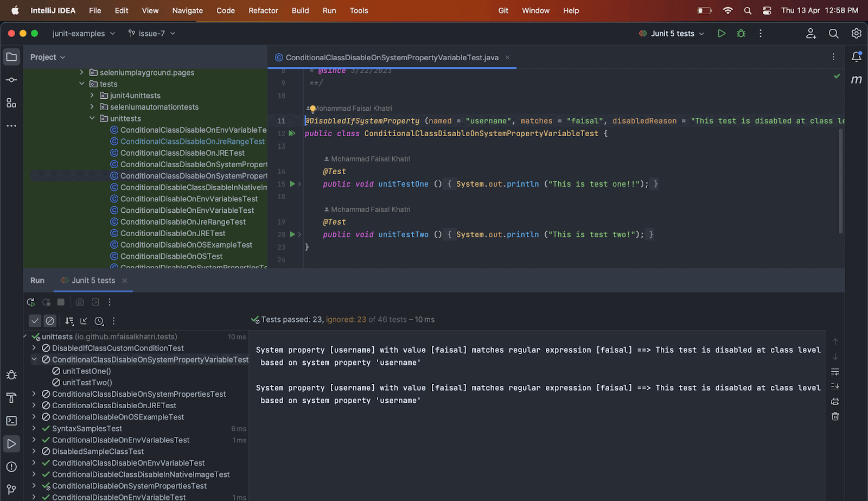Open the issue-7 git branch dropdown
The height and width of the screenshot is (501, 868).
151,34
